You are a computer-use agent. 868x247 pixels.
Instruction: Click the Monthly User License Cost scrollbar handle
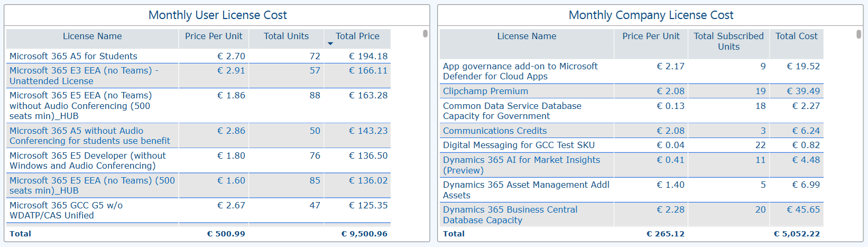tap(425, 34)
